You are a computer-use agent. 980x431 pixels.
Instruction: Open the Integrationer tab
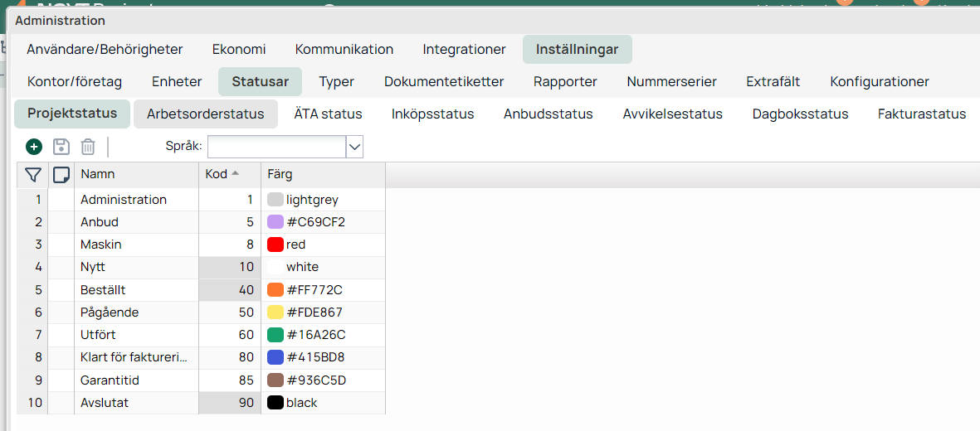pos(465,50)
